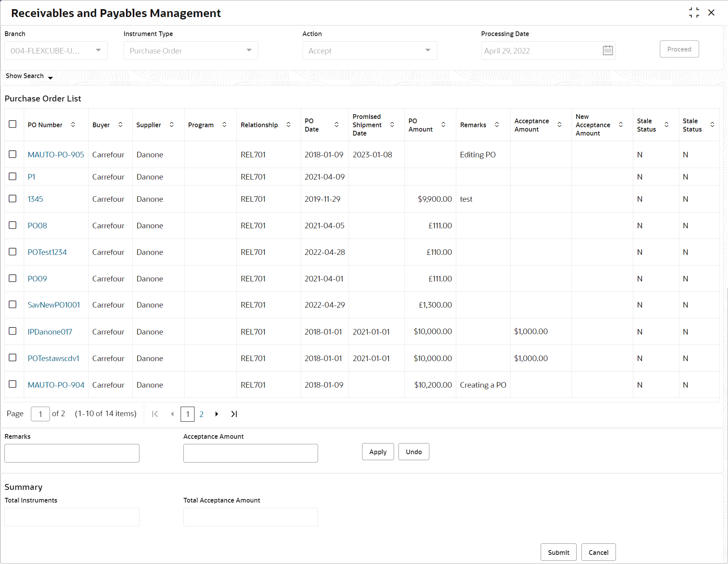Sort the list by Remarks column

point(497,125)
